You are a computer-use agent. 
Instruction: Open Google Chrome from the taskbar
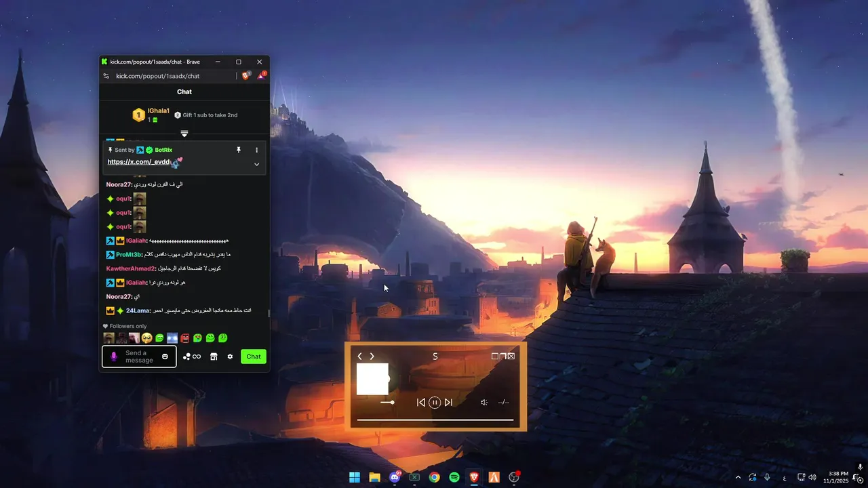point(434,477)
